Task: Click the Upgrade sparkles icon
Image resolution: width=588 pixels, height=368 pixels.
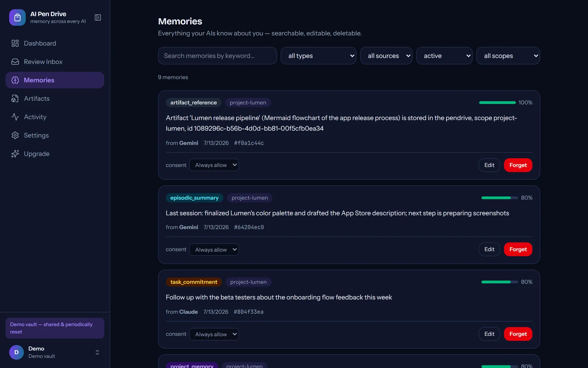Action: tap(15, 154)
